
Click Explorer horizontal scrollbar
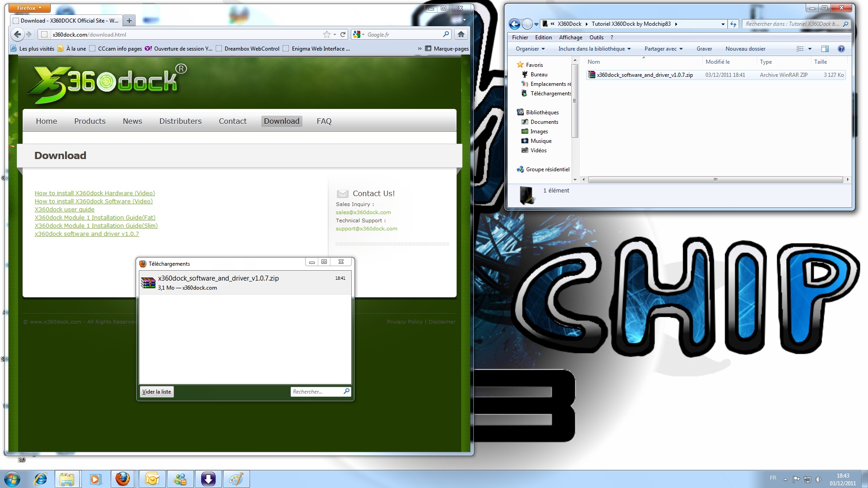(715, 180)
